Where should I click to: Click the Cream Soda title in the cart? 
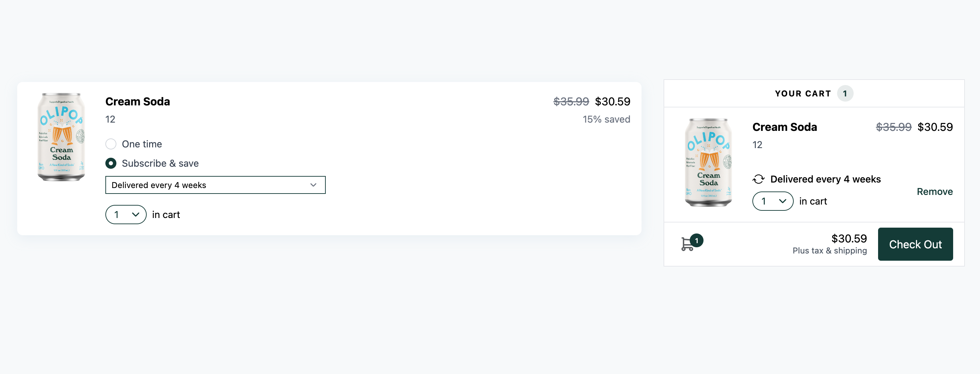coord(784,127)
